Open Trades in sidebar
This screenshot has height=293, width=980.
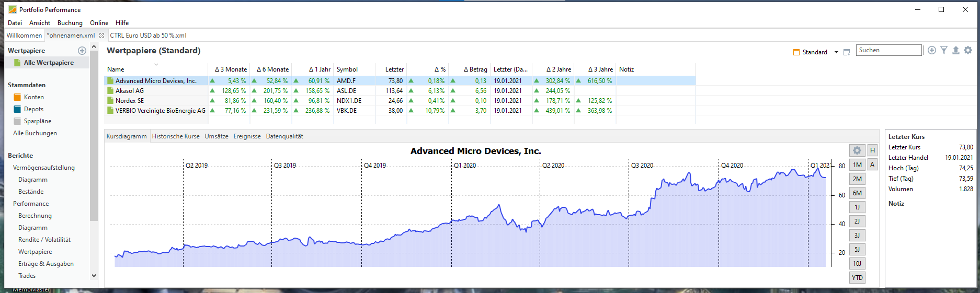click(x=27, y=276)
